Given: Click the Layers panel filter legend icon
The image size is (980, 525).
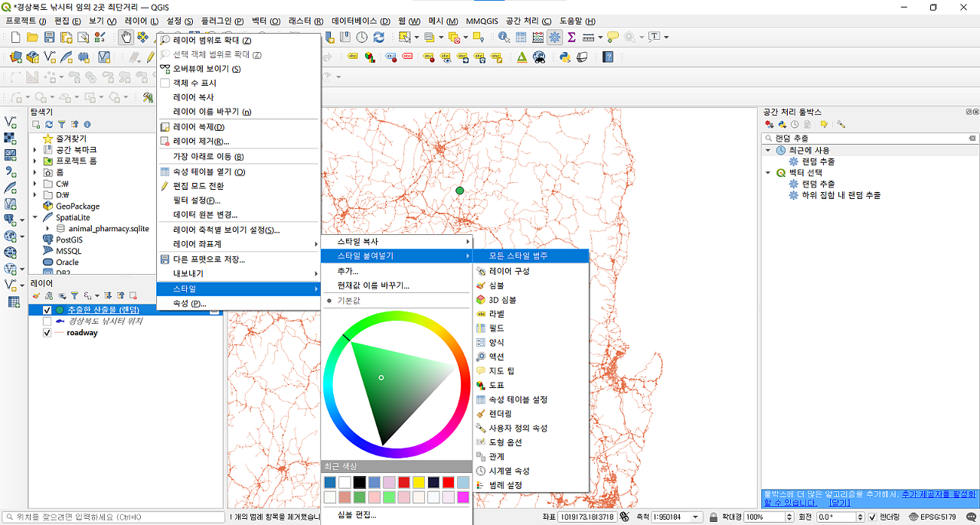Looking at the screenshot, I should click(x=74, y=295).
